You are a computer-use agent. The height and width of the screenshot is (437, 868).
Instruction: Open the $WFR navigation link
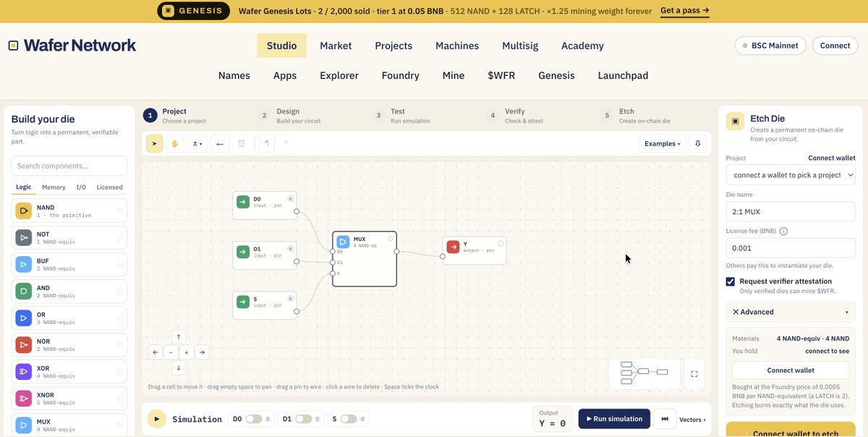(501, 75)
